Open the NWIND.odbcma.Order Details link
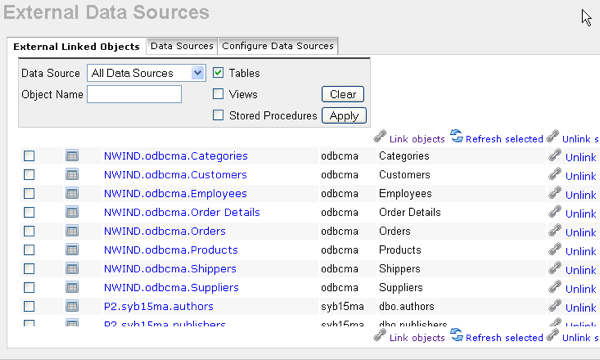The height and width of the screenshot is (360, 600). click(x=182, y=212)
